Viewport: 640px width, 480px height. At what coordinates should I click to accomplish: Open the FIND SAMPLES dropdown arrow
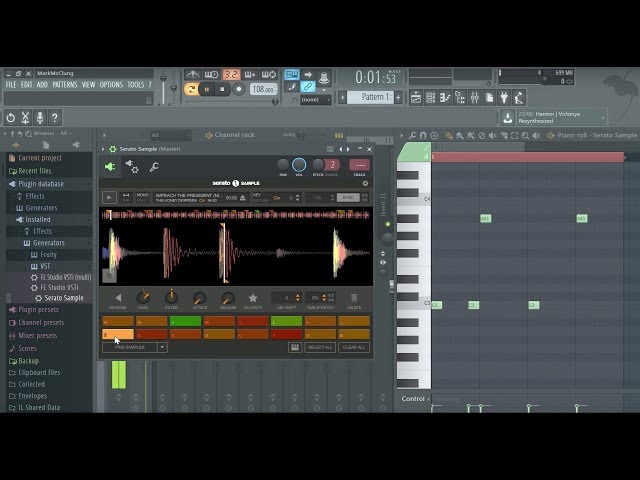click(162, 347)
